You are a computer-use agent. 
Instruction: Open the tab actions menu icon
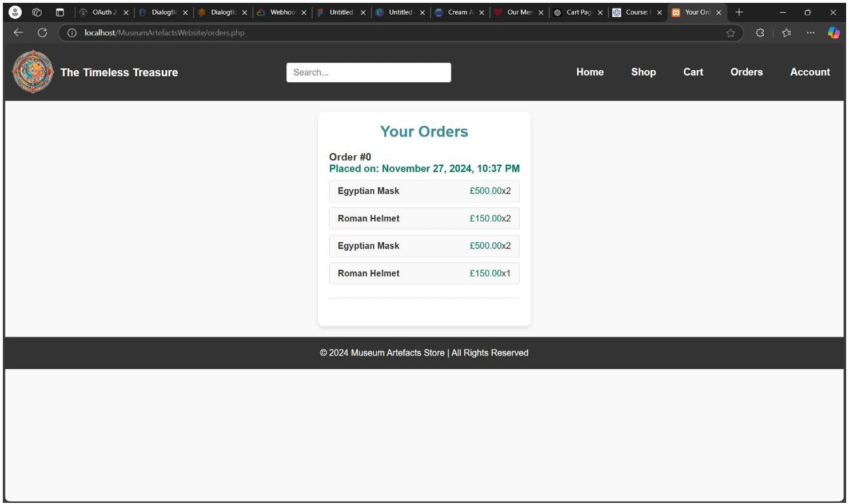pos(59,12)
